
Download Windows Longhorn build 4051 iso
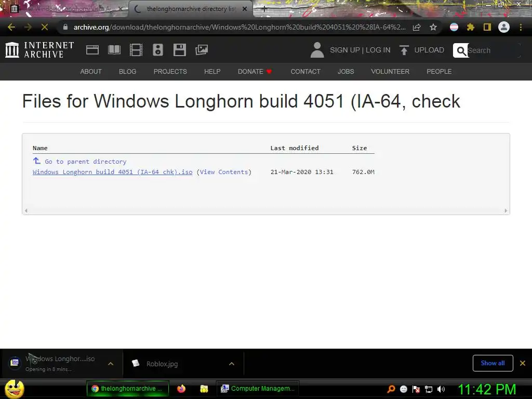pyautogui.click(x=112, y=172)
